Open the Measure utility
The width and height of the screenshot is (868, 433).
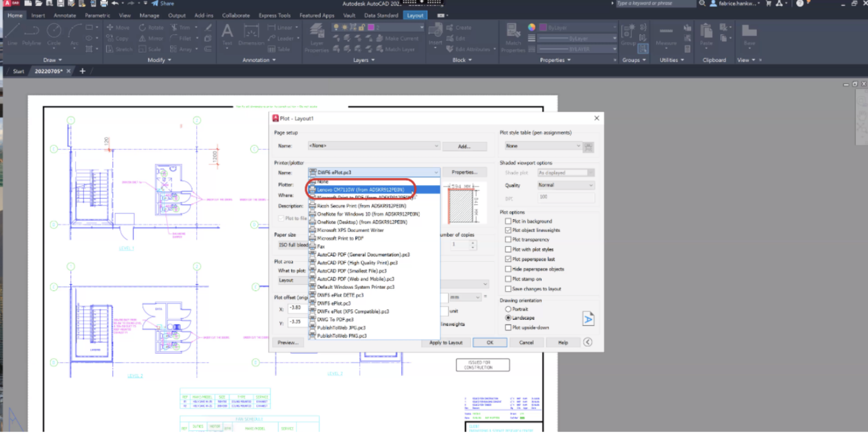pos(666,34)
